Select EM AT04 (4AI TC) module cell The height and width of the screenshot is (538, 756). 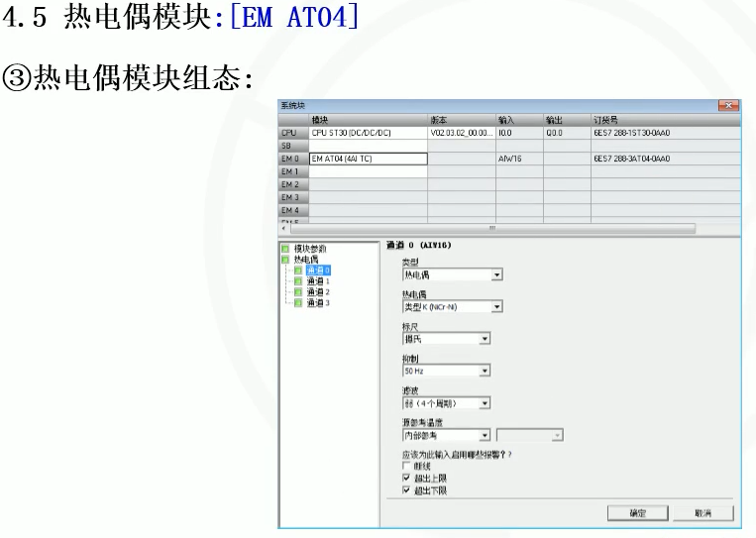369,159
